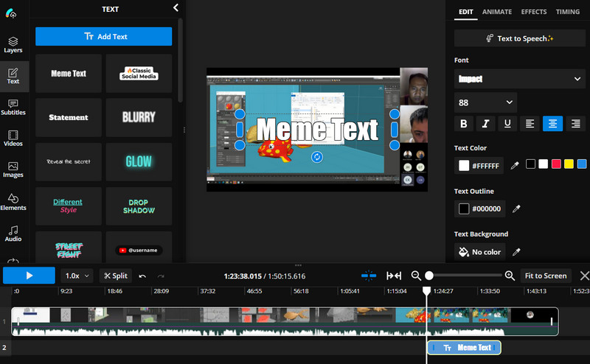Click the Add Text button
Viewport: 590px width, 364px height.
(104, 36)
